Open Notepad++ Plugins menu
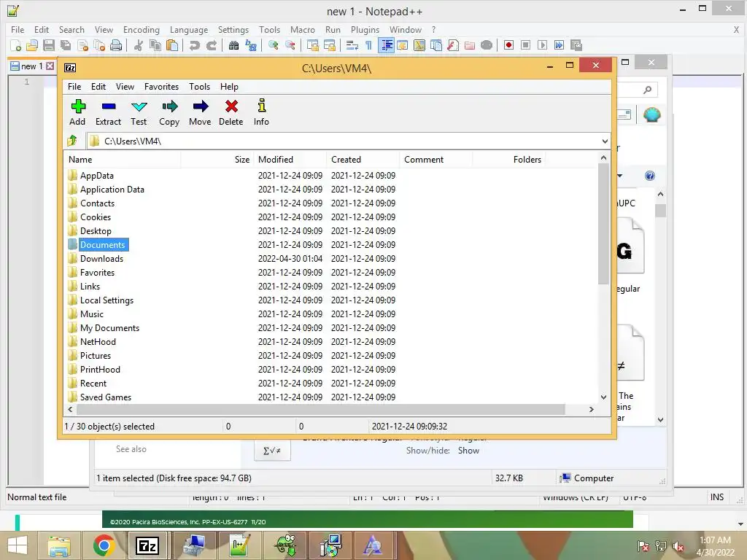Image resolution: width=747 pixels, height=560 pixels. (365, 29)
